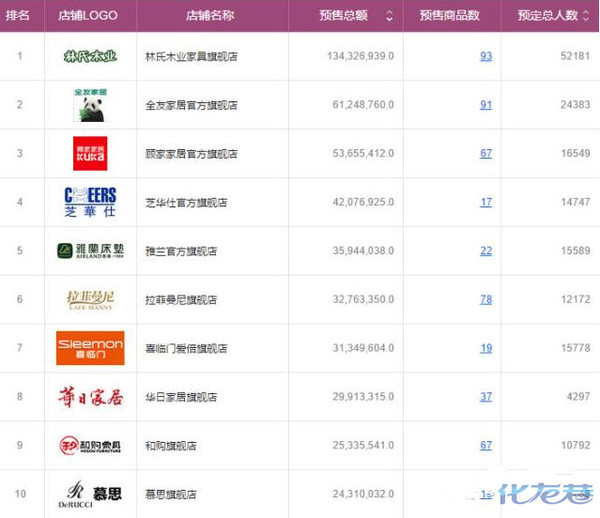Click presale total 31,349,604.0
Screen dimensions: 600x518
(x=363, y=348)
